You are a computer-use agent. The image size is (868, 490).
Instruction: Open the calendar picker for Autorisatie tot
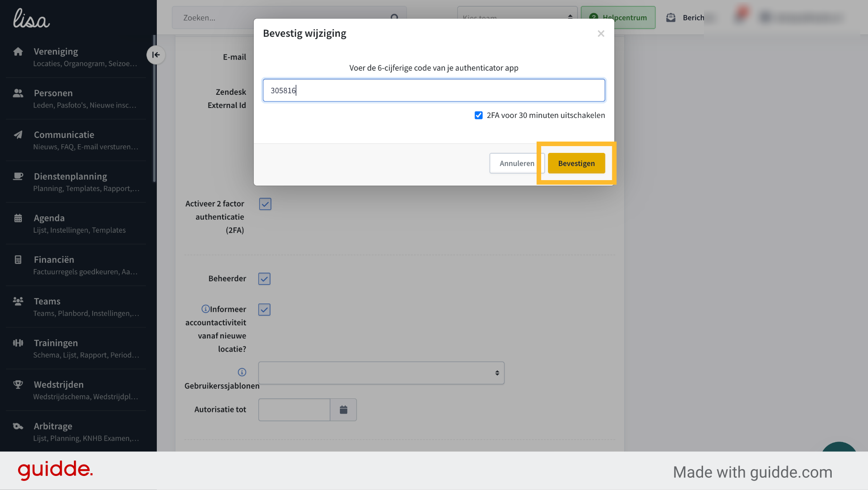[x=344, y=410]
